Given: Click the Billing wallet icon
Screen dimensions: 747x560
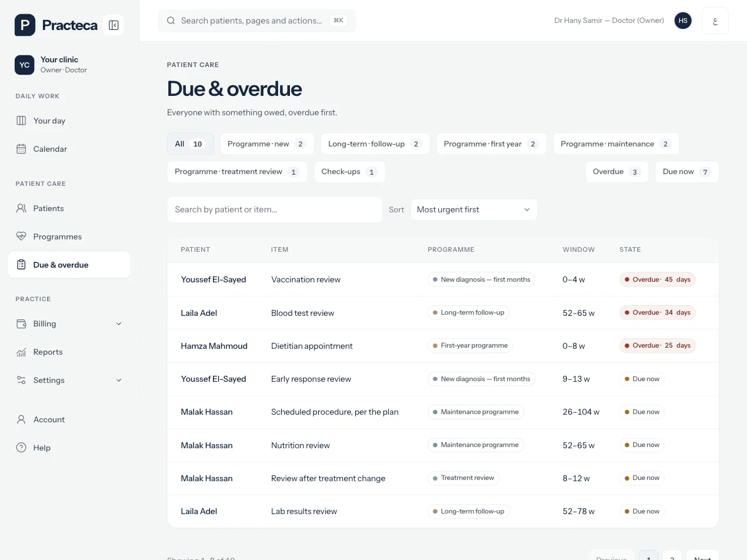Looking at the screenshot, I should point(21,324).
